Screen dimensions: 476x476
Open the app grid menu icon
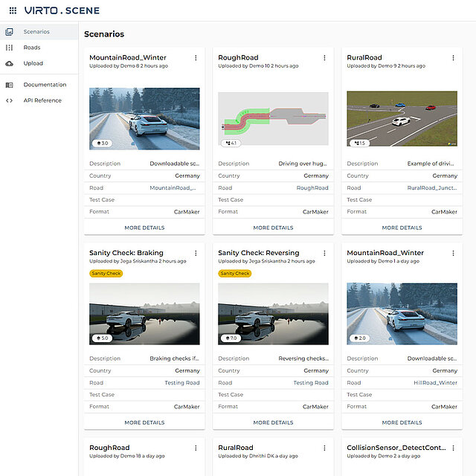point(12,10)
